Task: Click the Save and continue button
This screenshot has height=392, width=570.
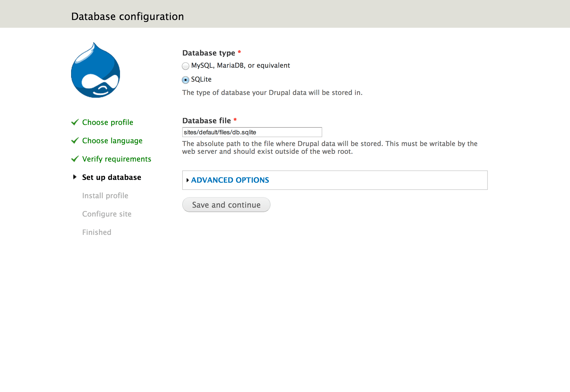Action: point(226,205)
